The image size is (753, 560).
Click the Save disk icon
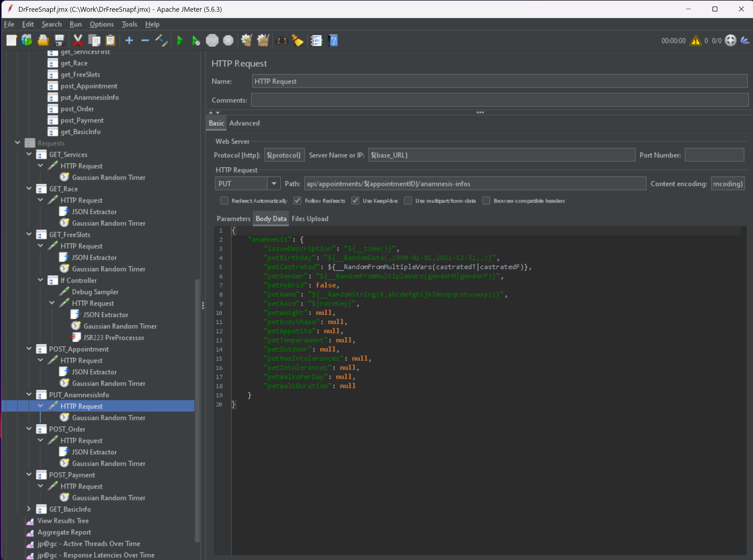(x=60, y=40)
